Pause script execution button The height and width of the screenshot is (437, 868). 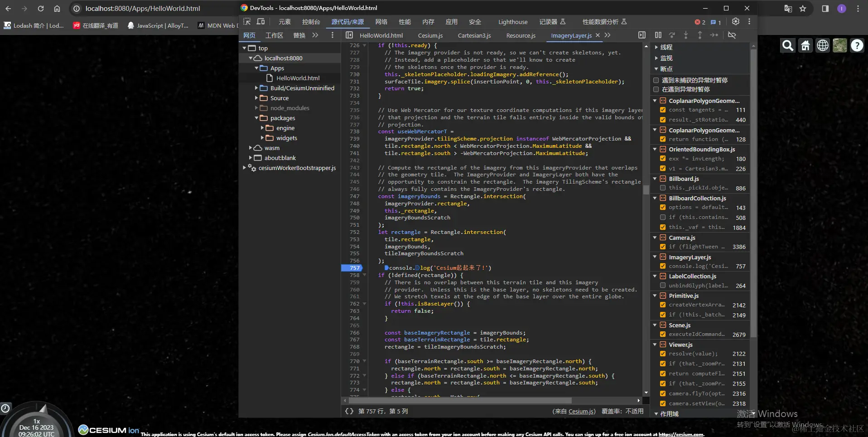point(658,35)
